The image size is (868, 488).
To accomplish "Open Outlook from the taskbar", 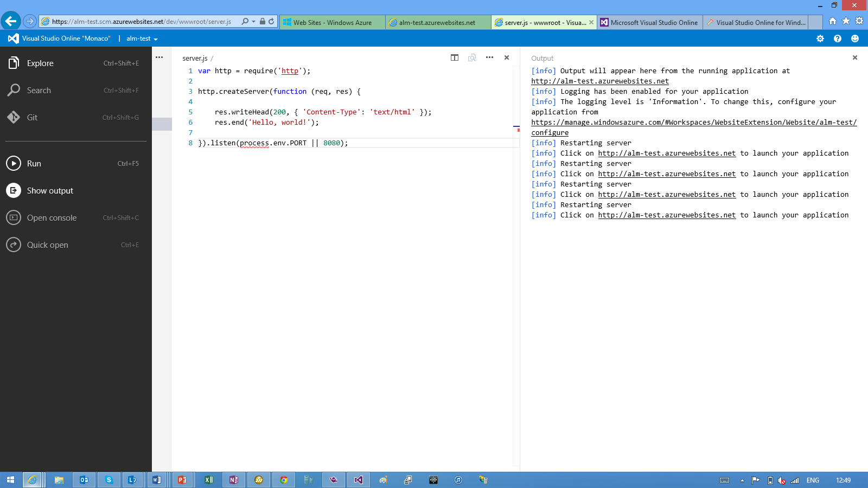I will tap(84, 480).
